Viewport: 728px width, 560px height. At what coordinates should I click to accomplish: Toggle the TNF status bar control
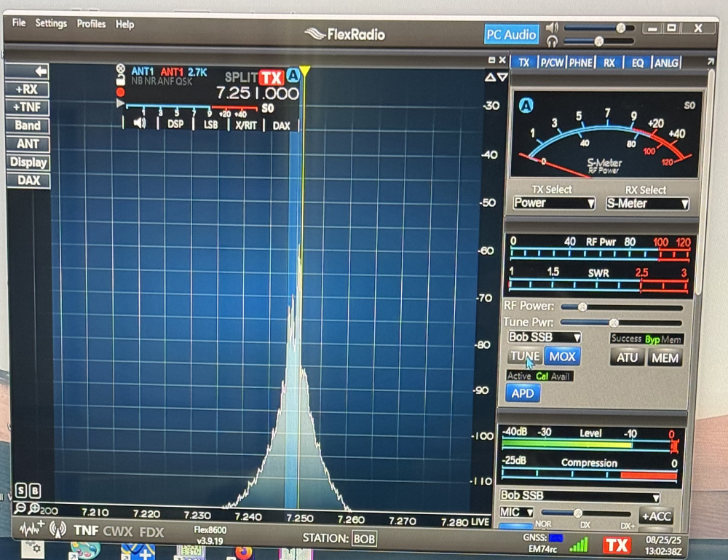click(86, 530)
